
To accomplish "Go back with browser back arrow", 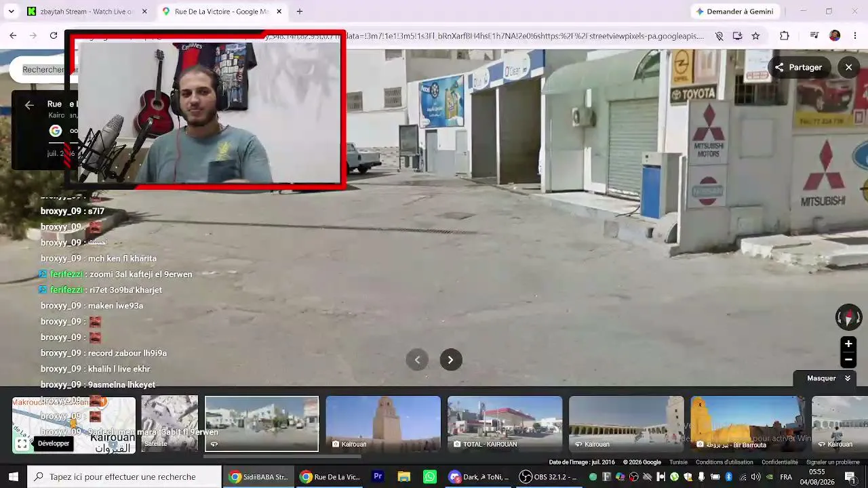I will click(x=13, y=36).
